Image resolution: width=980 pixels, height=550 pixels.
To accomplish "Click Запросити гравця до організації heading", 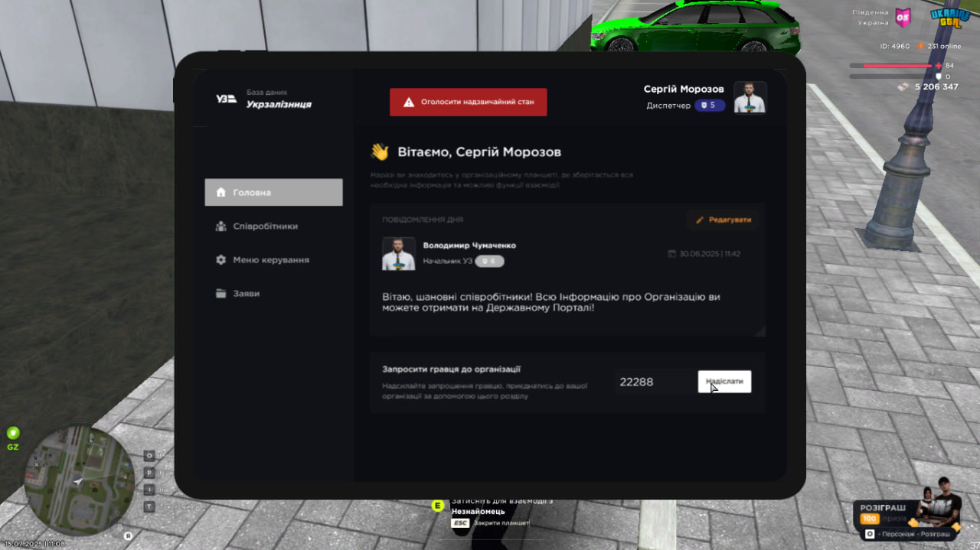I will (x=452, y=369).
